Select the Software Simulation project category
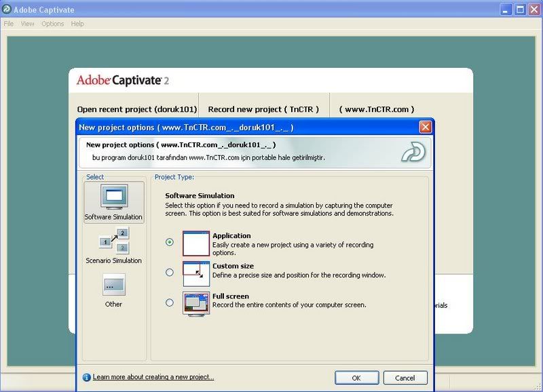 [114, 202]
